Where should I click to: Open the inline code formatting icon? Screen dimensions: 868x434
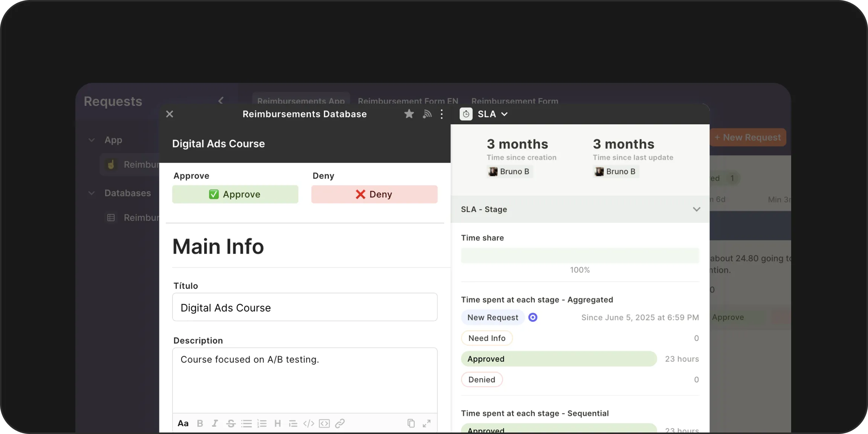309,423
